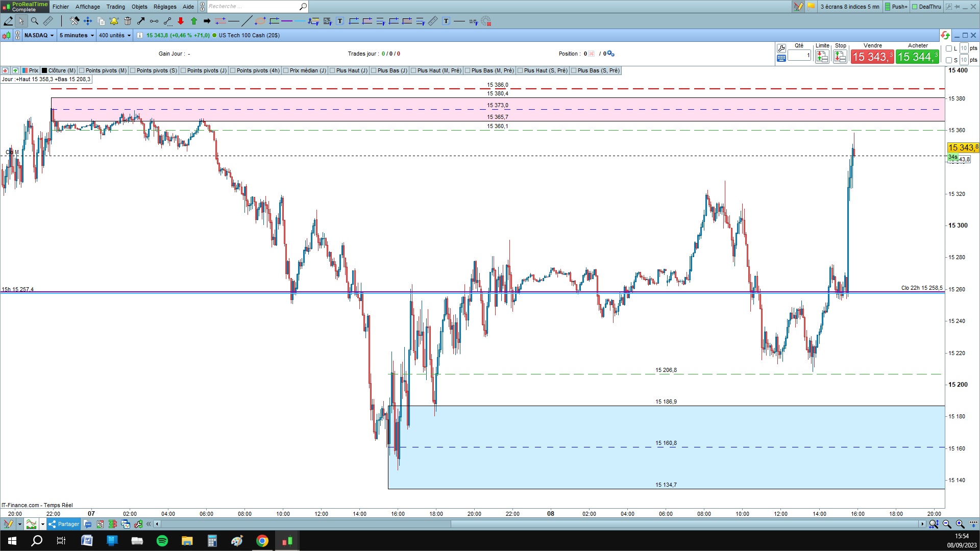The image size is (980, 551).
Task: Click the alarm bell alert icon
Action: tap(114, 21)
